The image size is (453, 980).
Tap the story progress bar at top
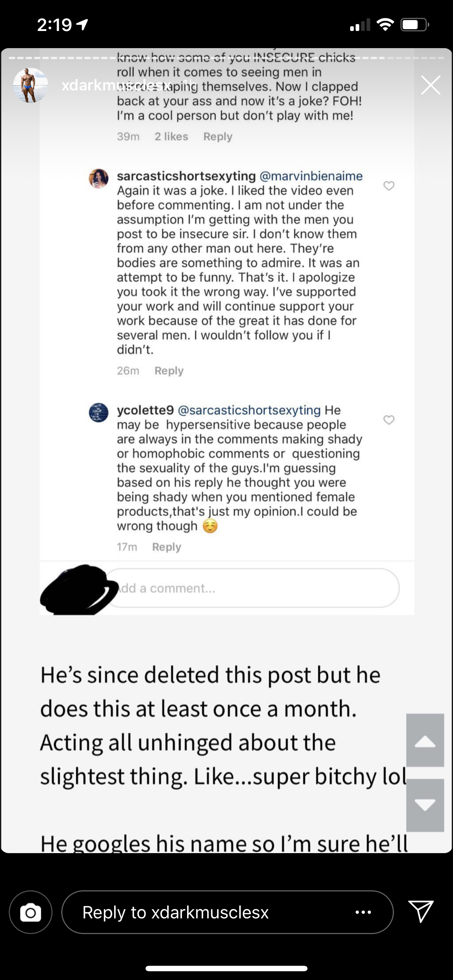226,58
